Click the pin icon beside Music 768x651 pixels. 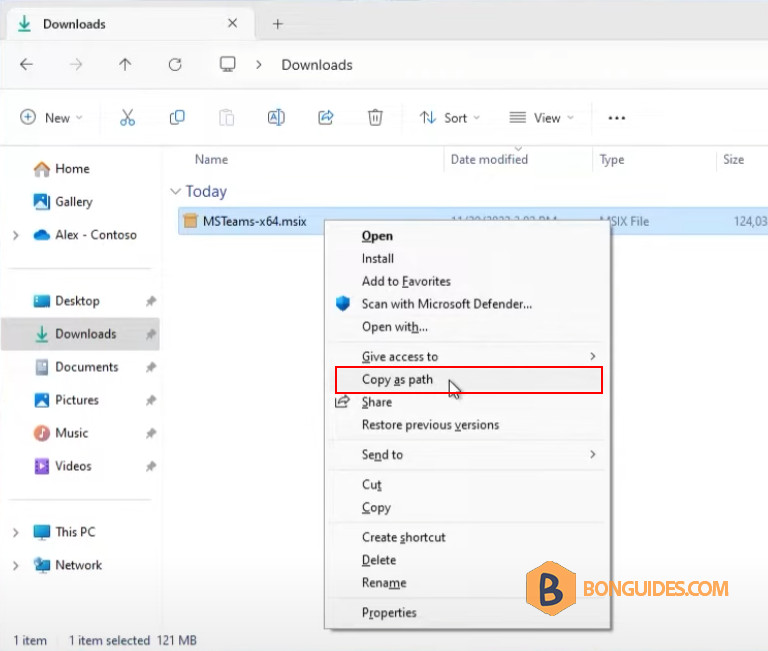151,433
